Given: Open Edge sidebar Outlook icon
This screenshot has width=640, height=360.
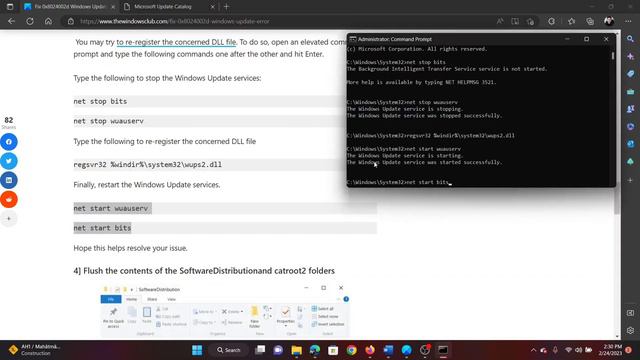Looking at the screenshot, I should [630, 144].
